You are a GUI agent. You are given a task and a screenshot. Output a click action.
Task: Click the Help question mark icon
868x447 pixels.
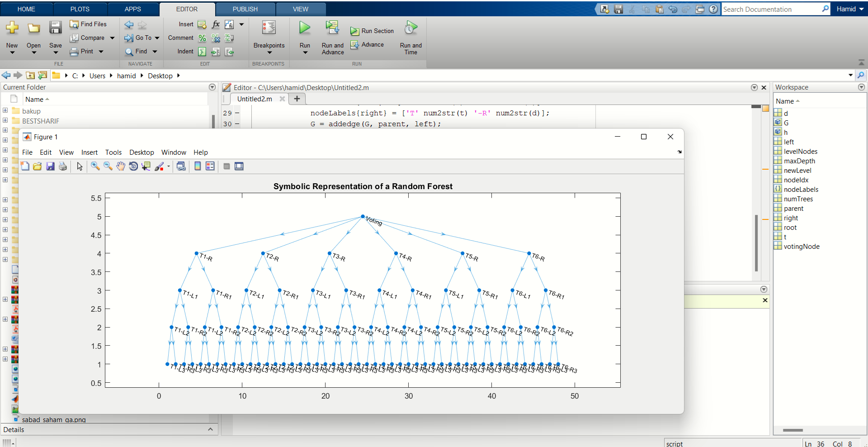coord(713,9)
